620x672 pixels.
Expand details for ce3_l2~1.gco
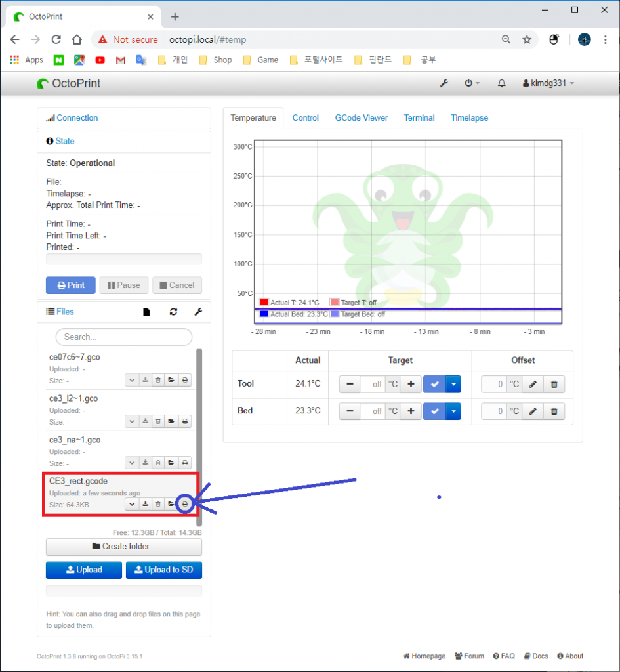pos(132,422)
